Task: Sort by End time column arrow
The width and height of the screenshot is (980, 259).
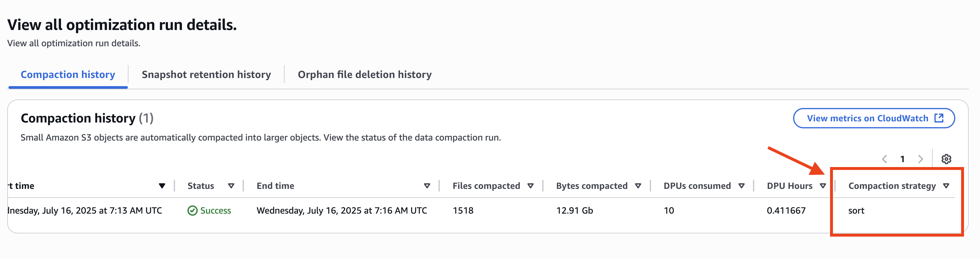Action: pos(427,186)
